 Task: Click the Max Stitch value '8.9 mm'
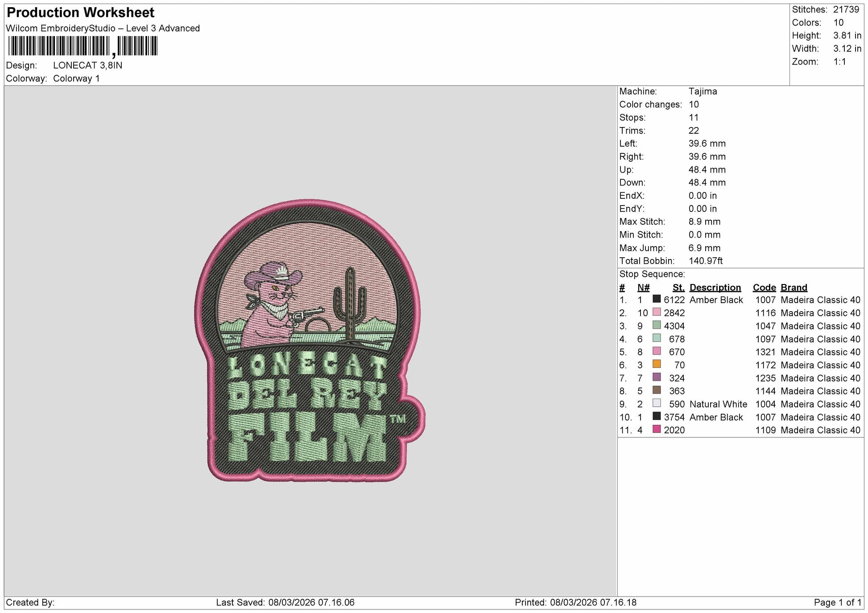(704, 222)
